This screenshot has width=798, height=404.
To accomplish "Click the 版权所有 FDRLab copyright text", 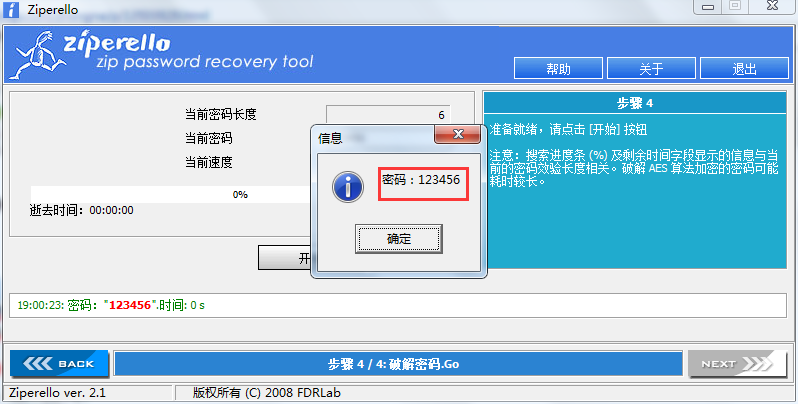I will coord(267,393).
